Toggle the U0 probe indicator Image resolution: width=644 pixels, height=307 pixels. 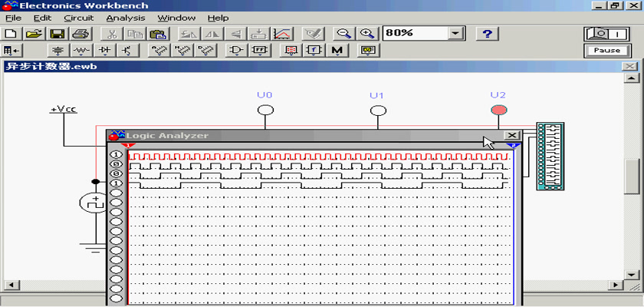[x=265, y=111]
